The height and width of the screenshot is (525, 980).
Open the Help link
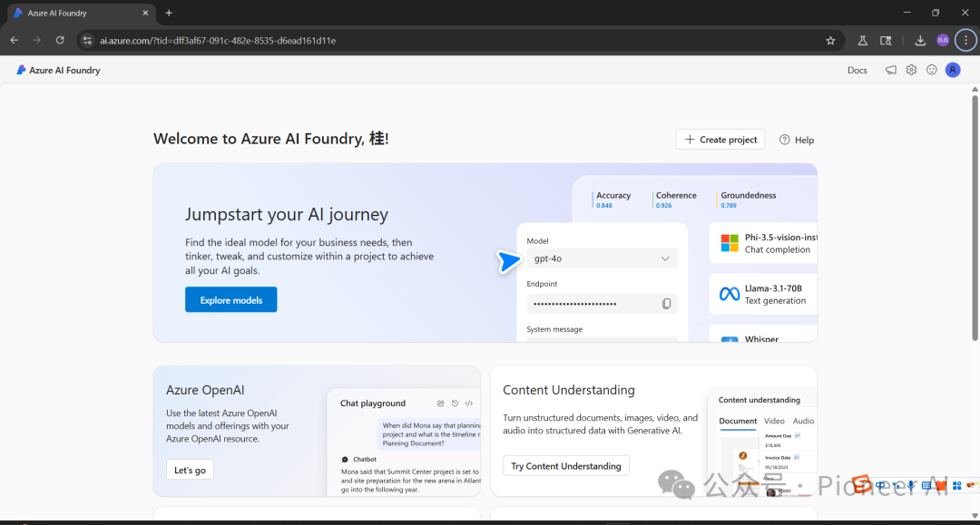point(797,140)
